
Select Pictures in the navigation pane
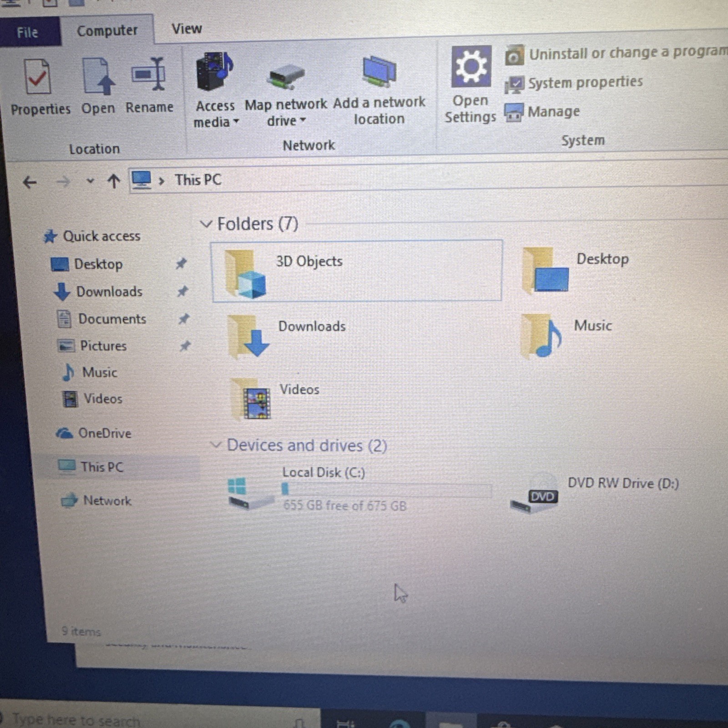pyautogui.click(x=92, y=346)
